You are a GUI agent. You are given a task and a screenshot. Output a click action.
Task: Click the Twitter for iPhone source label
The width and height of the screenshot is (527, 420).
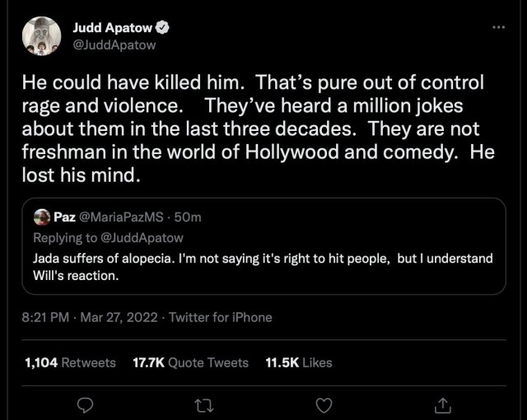(220, 317)
